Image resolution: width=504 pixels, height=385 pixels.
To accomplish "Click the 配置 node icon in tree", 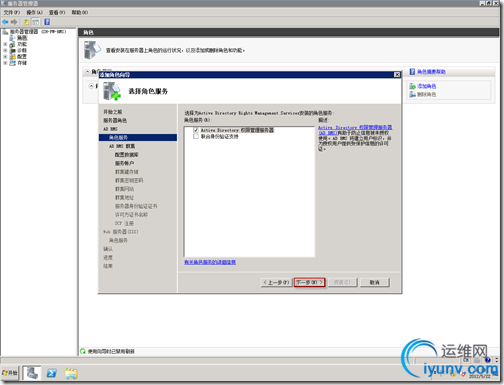I will pos(13,57).
